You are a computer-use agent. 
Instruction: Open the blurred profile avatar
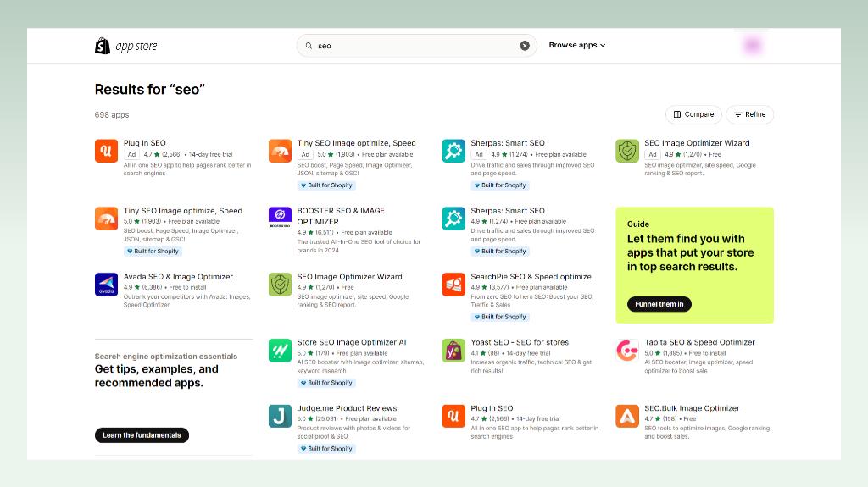tap(753, 46)
